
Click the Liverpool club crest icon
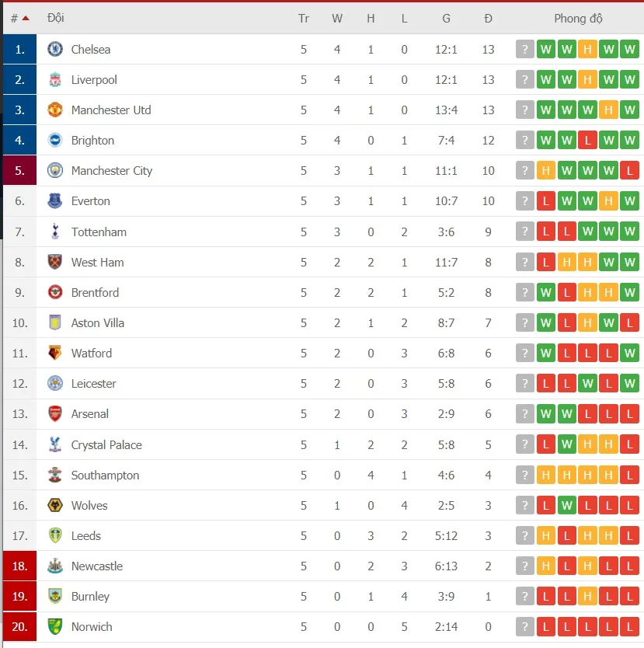pos(55,80)
